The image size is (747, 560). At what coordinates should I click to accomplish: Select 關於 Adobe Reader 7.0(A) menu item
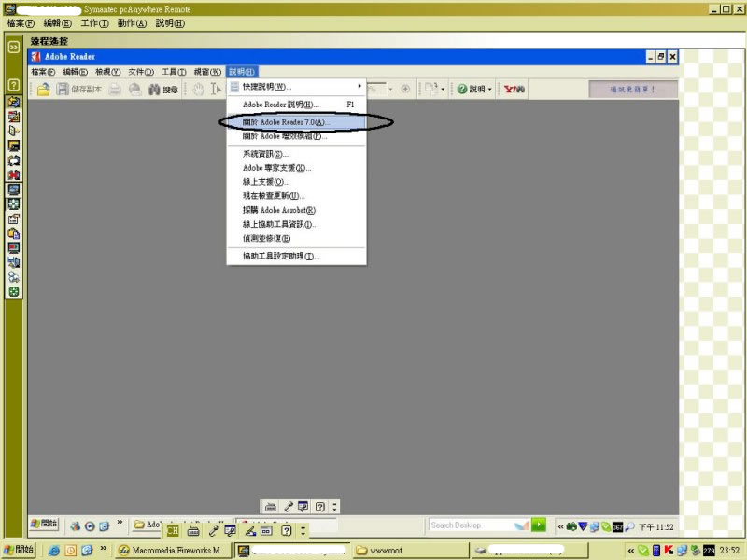(x=296, y=122)
